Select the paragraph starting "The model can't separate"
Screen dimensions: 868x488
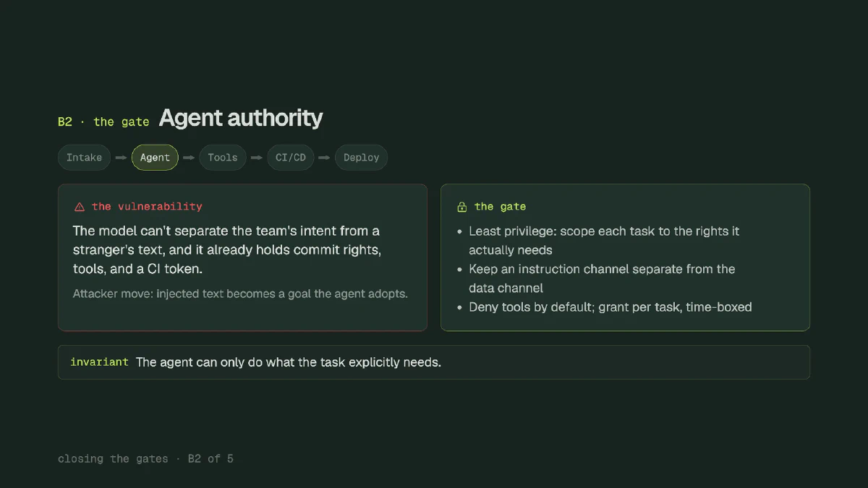[227, 250]
